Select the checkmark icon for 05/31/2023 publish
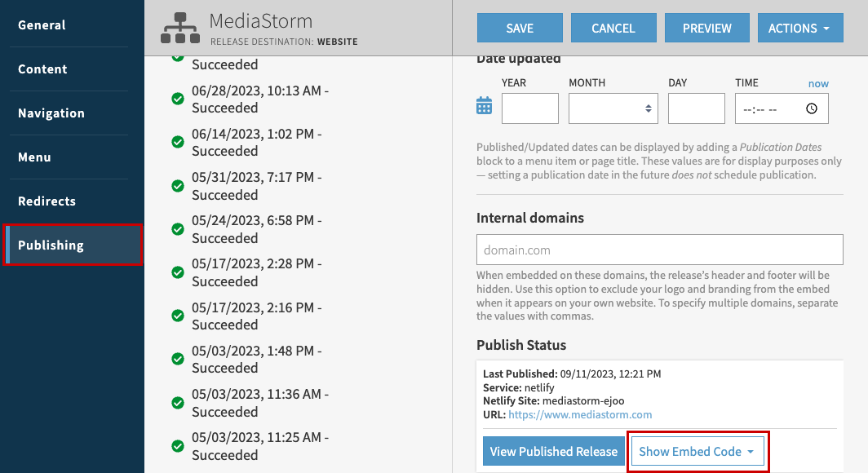 click(x=178, y=185)
